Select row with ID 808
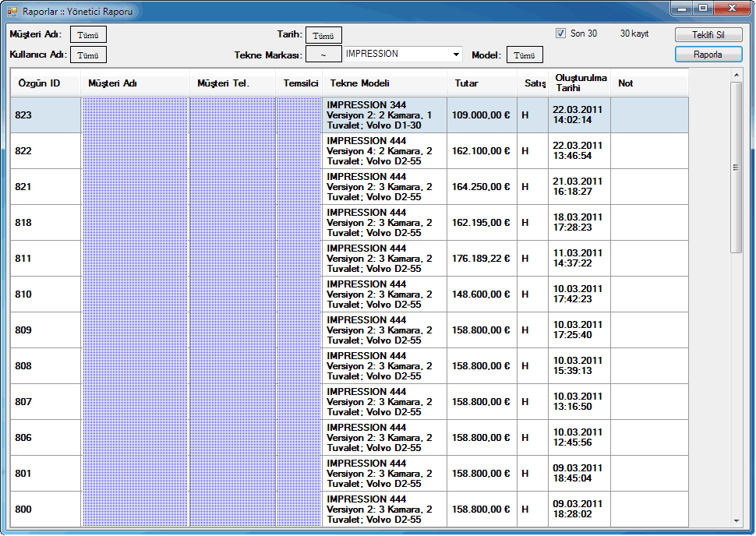The width and height of the screenshot is (756, 536). (350, 366)
